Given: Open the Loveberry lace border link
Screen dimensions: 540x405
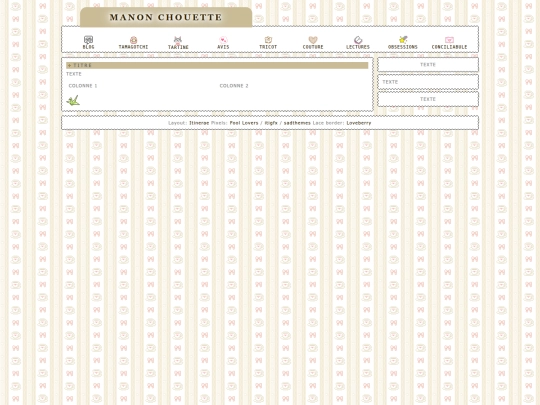Looking at the screenshot, I should pyautogui.click(x=359, y=123).
